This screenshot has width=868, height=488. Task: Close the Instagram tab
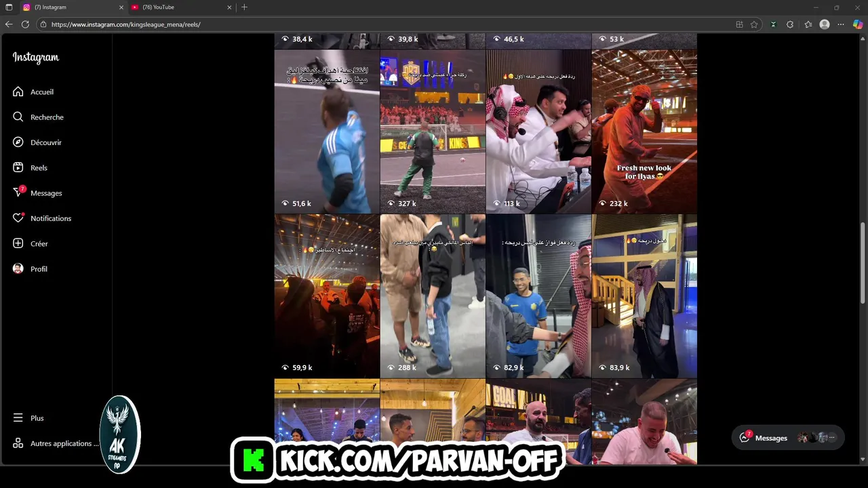[121, 7]
